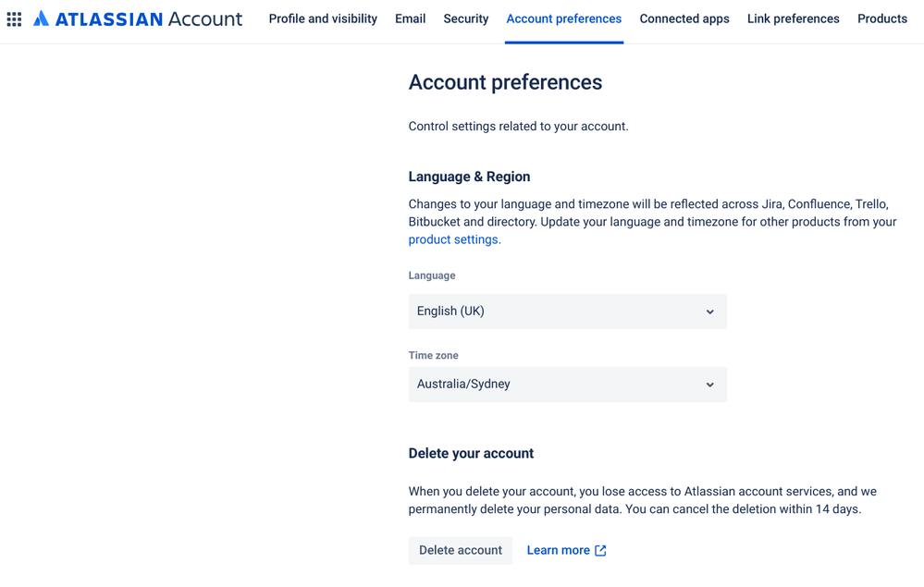Open the app switcher grid icon
924x587 pixels.
[14, 18]
